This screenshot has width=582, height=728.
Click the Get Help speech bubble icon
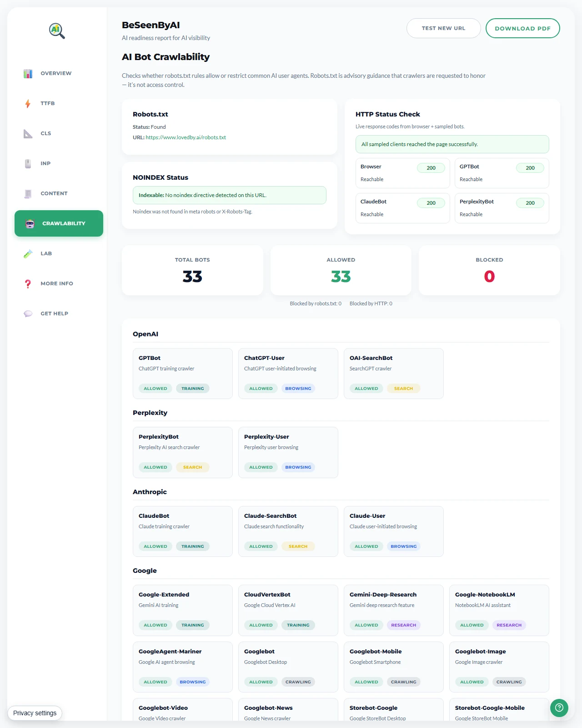click(28, 313)
